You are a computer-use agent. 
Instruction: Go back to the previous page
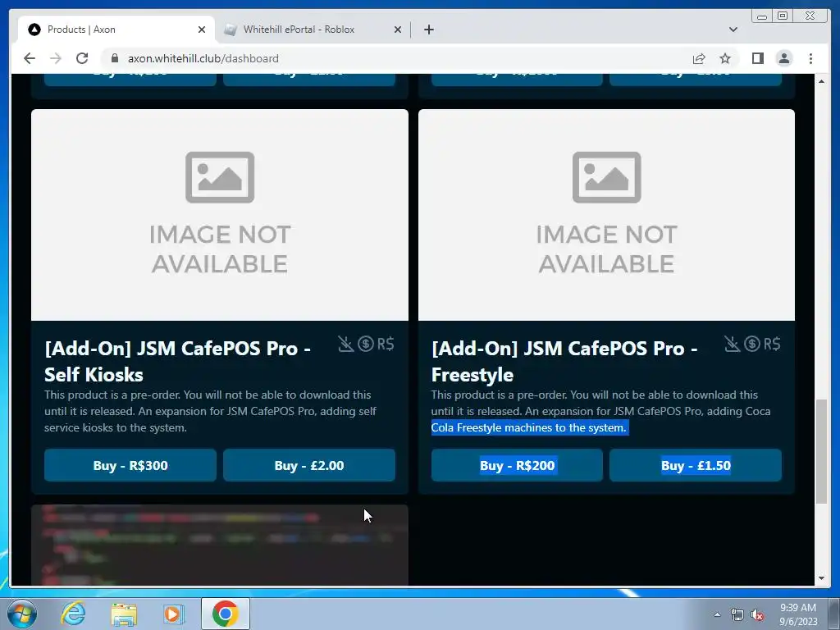click(x=30, y=58)
